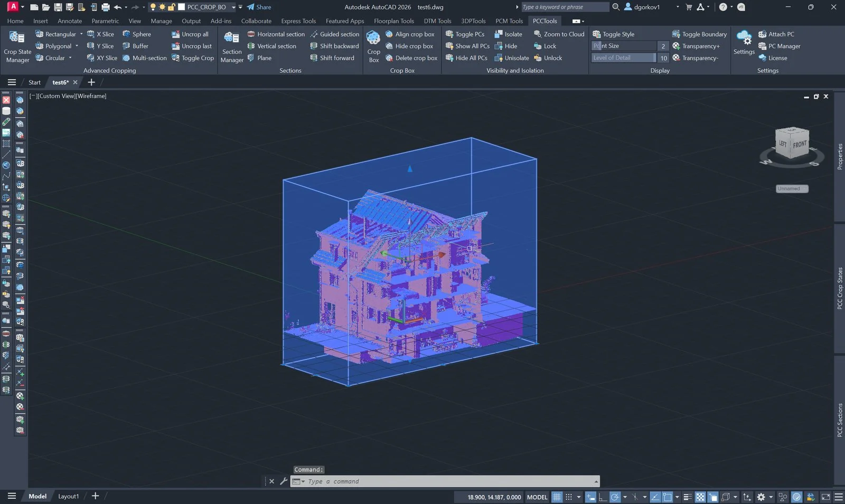Adjust the Level of Detail slider
845x504 pixels.
pos(624,58)
